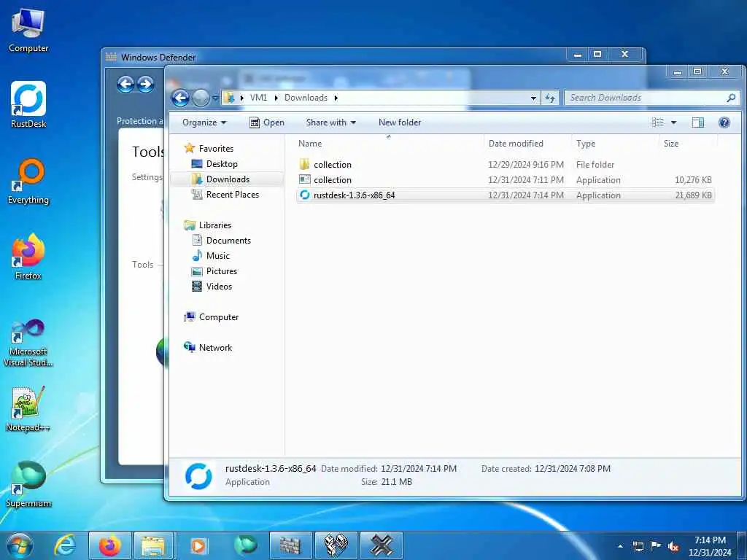This screenshot has height=560, width=747.
Task: Expand the arrow after VM1 breadcrumb
Action: [x=276, y=98]
